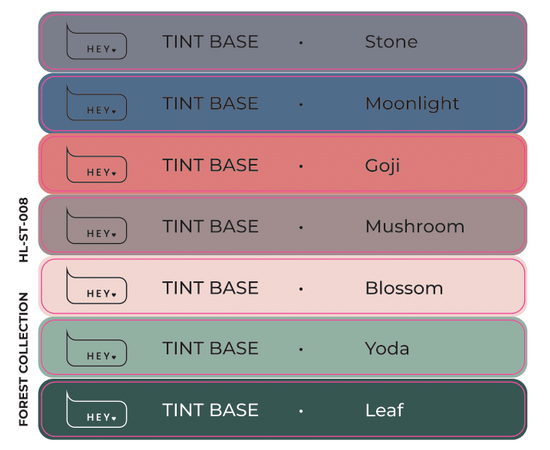Pick the Goji color label

click(x=382, y=166)
